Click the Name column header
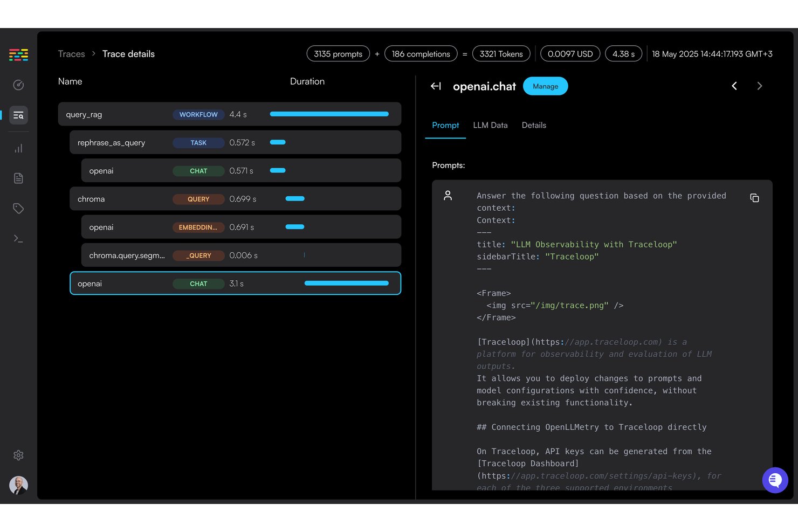Screen dimensions: 798x532 coord(70,81)
